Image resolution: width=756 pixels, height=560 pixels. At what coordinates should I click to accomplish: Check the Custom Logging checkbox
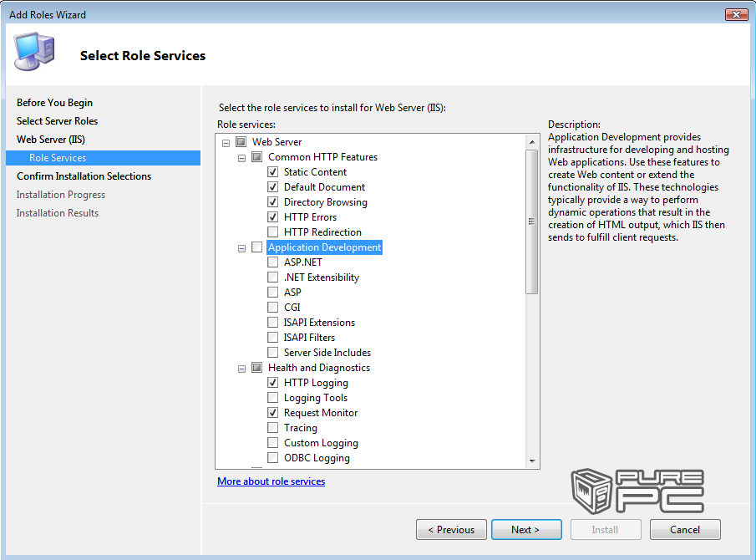(x=273, y=442)
